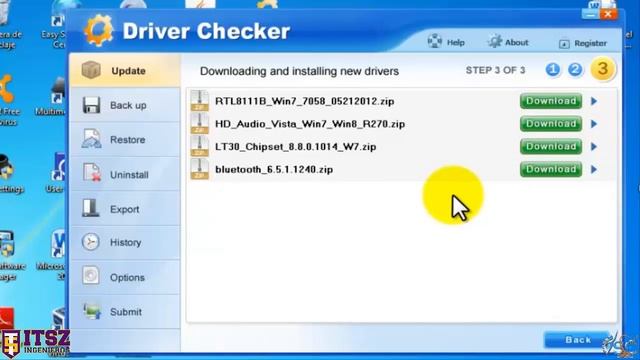Expand arrow beside LT30_Chipset download
The width and height of the screenshot is (640, 360).
594,147
